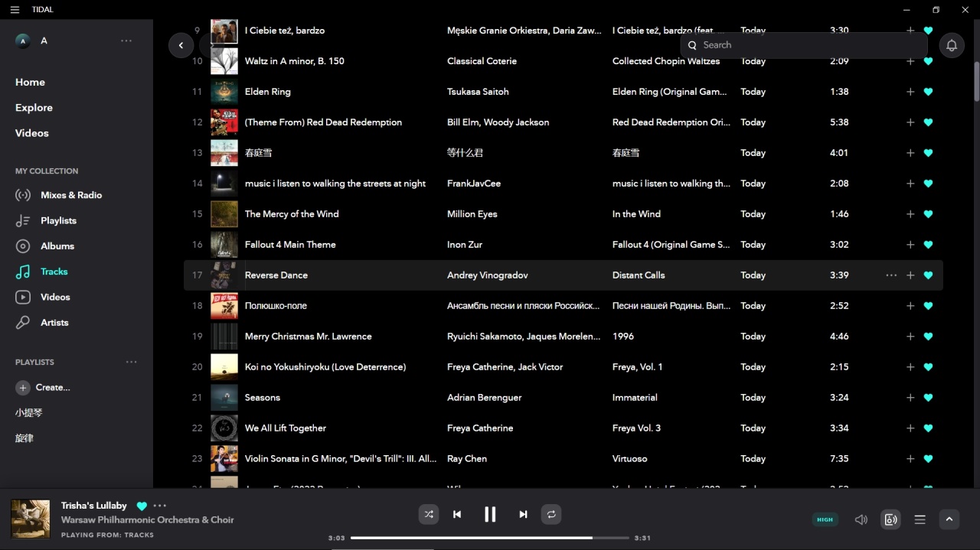The width and height of the screenshot is (980, 550).
Task: Open album Virtuoso
Action: click(x=630, y=459)
